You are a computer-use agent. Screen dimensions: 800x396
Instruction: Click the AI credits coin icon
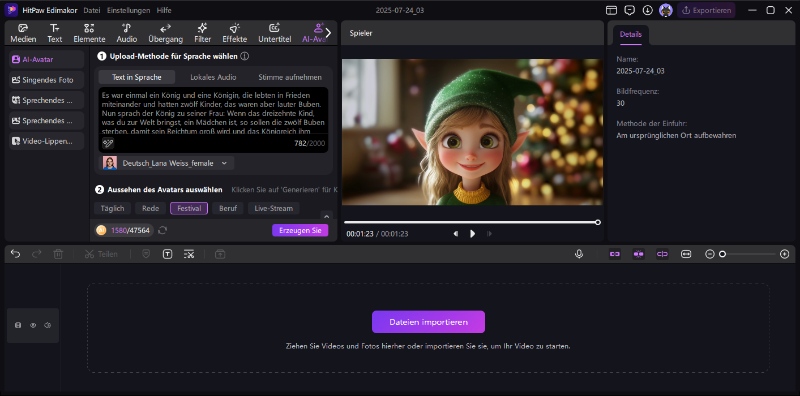[x=101, y=230]
